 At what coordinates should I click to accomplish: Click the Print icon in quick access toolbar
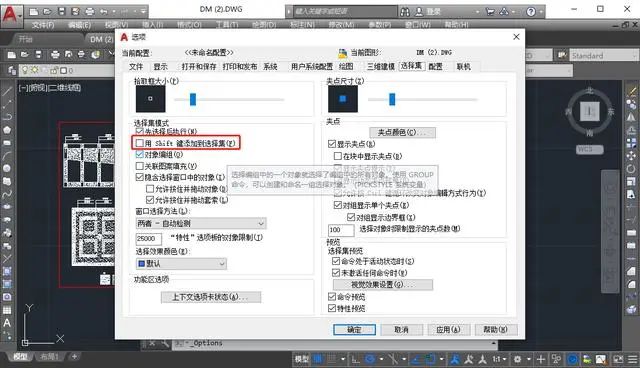pyautogui.click(x=90, y=11)
